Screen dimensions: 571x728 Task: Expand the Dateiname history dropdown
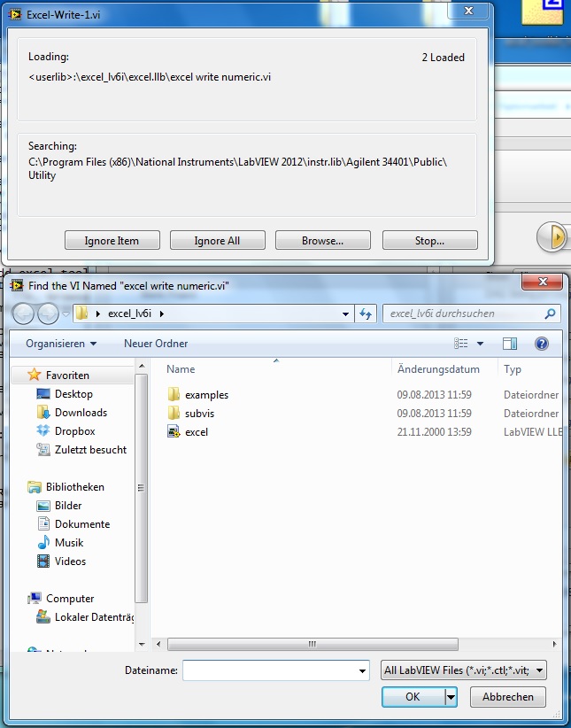tap(362, 671)
